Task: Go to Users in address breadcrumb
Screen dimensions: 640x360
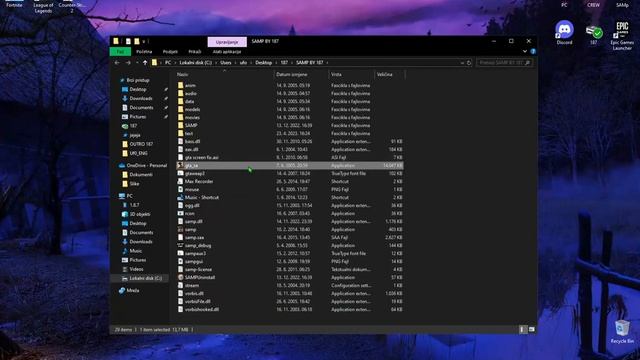Action: 226,63
